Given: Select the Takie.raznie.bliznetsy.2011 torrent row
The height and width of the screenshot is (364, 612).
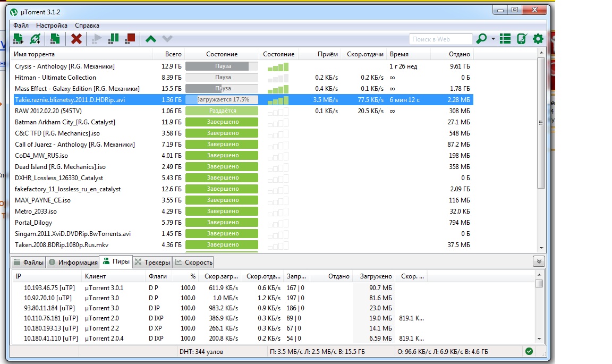Looking at the screenshot, I should coord(243,99).
